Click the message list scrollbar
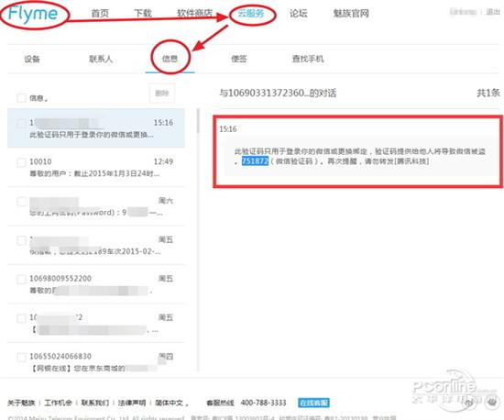Viewport: 504px width, 420px height. [x=198, y=121]
